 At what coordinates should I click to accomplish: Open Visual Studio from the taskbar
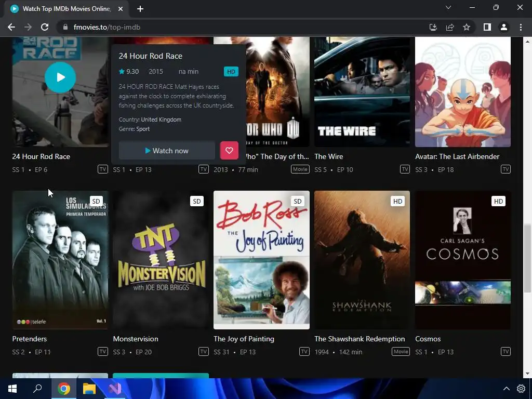click(115, 389)
